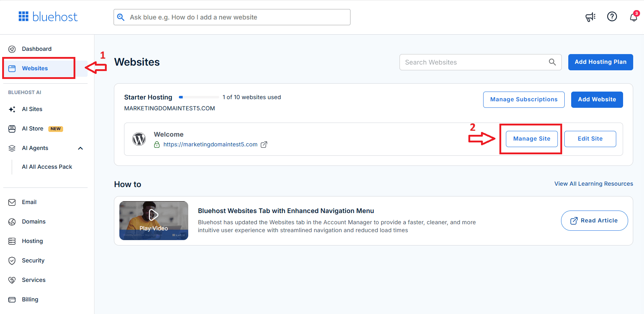Click the Manage Subscriptions button
The image size is (644, 314).
tap(524, 99)
